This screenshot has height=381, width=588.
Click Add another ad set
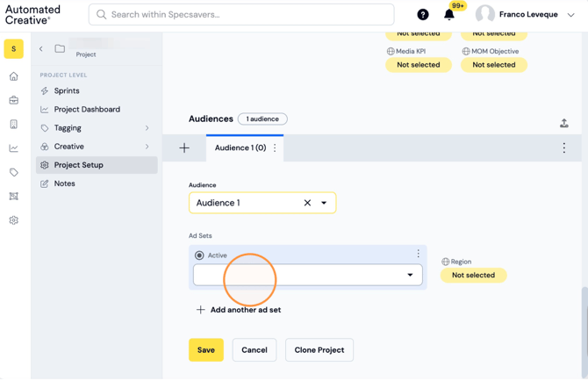coord(239,310)
